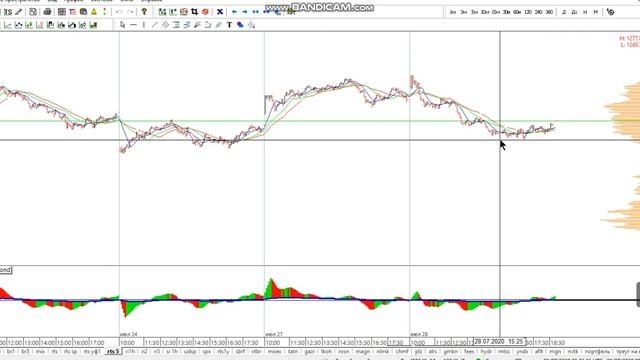
Task: Open the 'hydr' chart tab
Action: coord(486,351)
